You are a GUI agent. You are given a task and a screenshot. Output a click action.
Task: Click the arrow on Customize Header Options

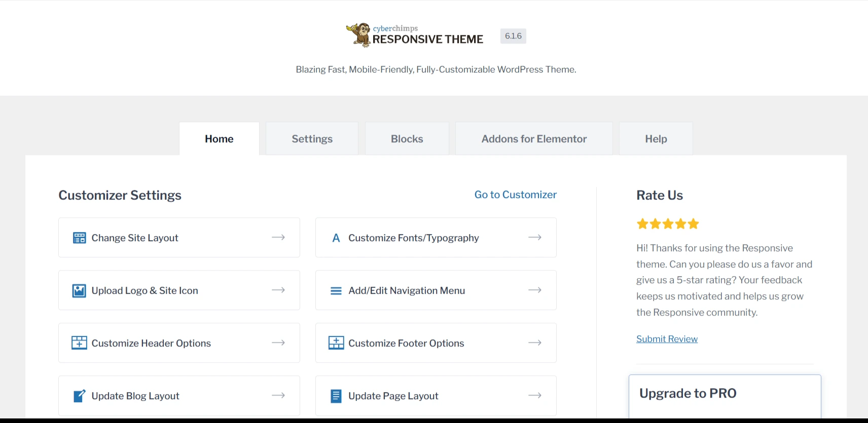(x=278, y=343)
